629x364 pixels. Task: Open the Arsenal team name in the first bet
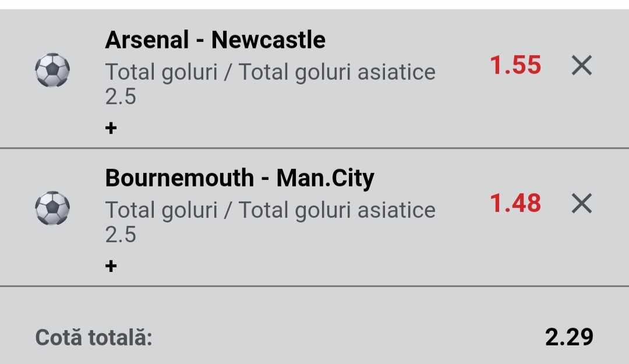click(147, 40)
